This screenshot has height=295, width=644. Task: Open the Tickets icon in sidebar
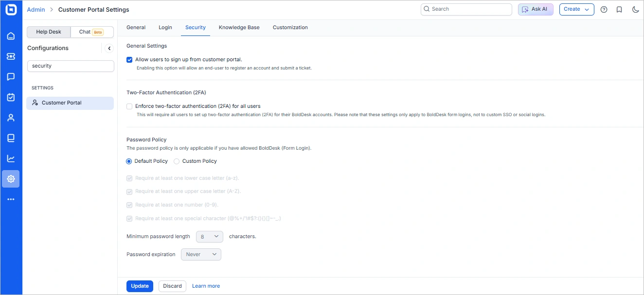point(11,56)
